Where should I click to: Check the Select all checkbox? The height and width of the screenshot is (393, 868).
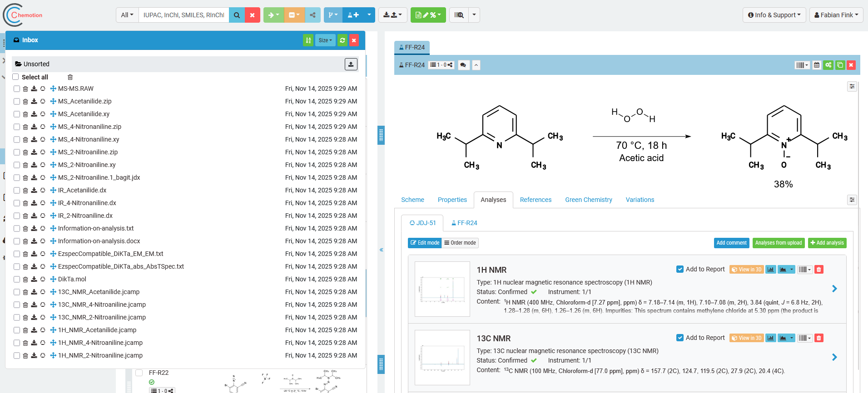pyautogui.click(x=16, y=77)
